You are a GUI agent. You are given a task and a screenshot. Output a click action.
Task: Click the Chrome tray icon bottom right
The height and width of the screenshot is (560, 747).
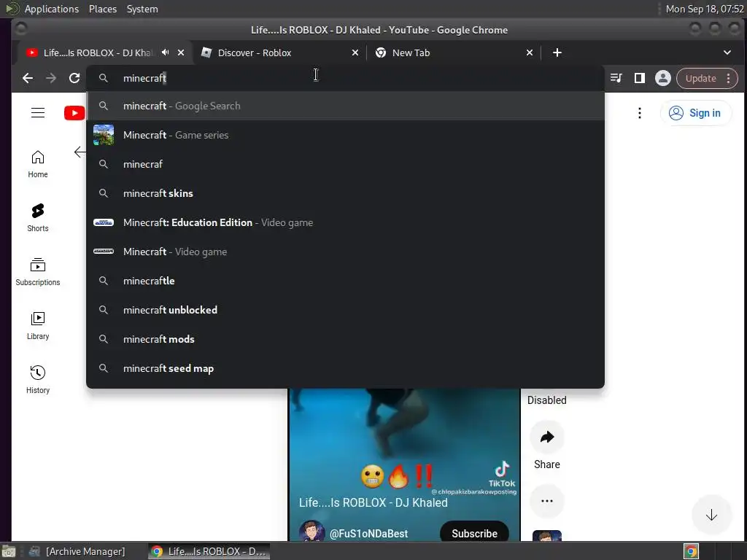click(692, 551)
